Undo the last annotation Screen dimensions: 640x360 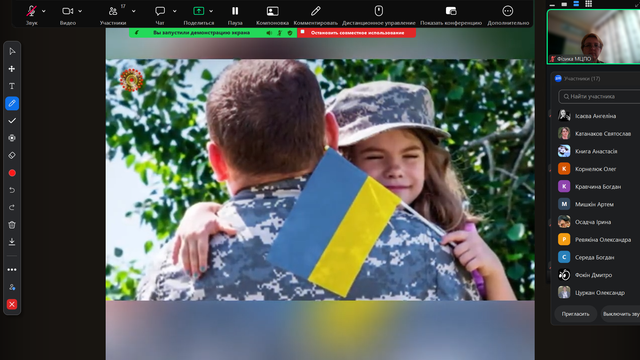(x=12, y=190)
